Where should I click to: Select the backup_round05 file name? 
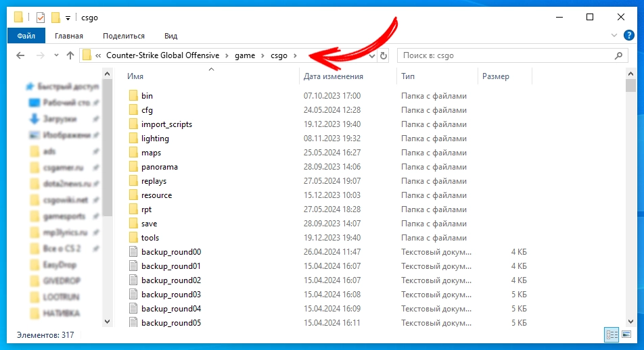click(x=171, y=323)
